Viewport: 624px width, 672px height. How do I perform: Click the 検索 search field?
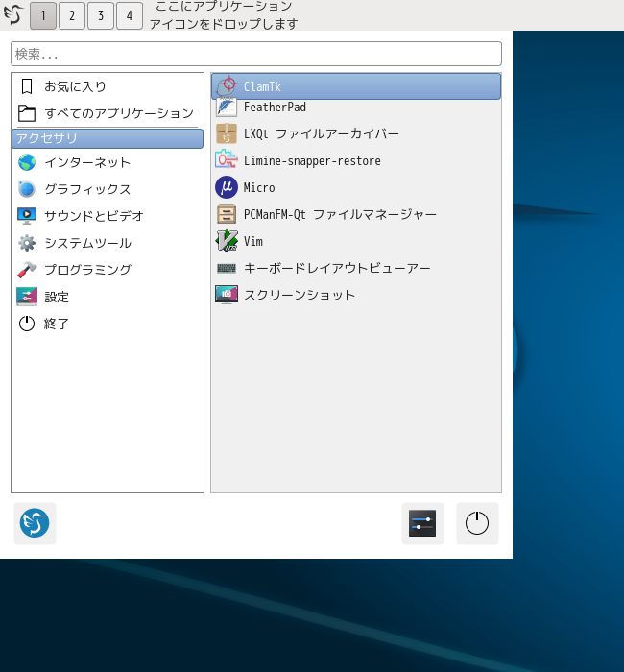[256, 54]
